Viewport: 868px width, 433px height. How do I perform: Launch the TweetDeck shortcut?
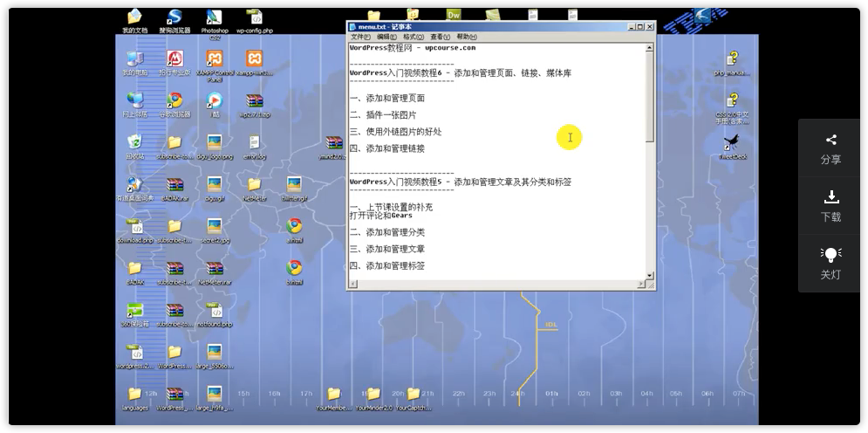[x=733, y=147]
